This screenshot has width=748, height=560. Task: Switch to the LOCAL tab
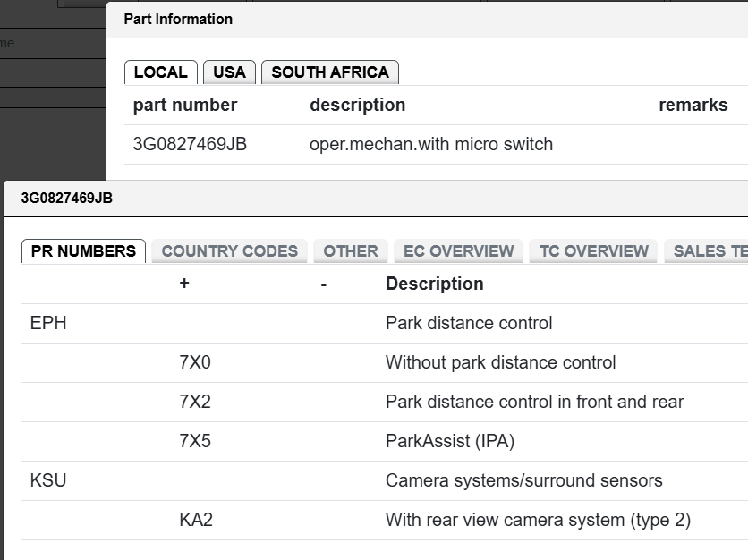pyautogui.click(x=161, y=72)
